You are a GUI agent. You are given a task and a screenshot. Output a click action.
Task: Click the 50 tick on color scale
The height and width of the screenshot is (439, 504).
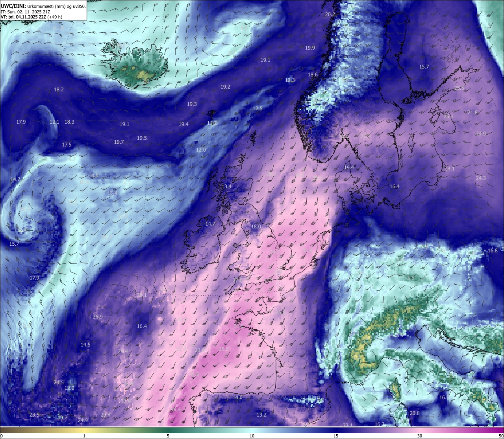pyautogui.click(x=501, y=436)
